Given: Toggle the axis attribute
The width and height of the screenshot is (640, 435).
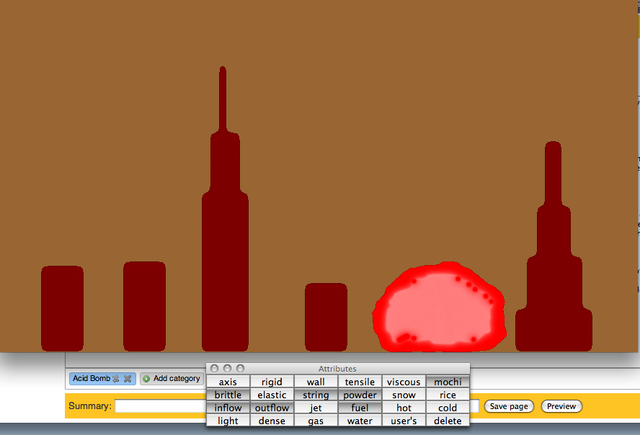Looking at the screenshot, I should [x=228, y=382].
